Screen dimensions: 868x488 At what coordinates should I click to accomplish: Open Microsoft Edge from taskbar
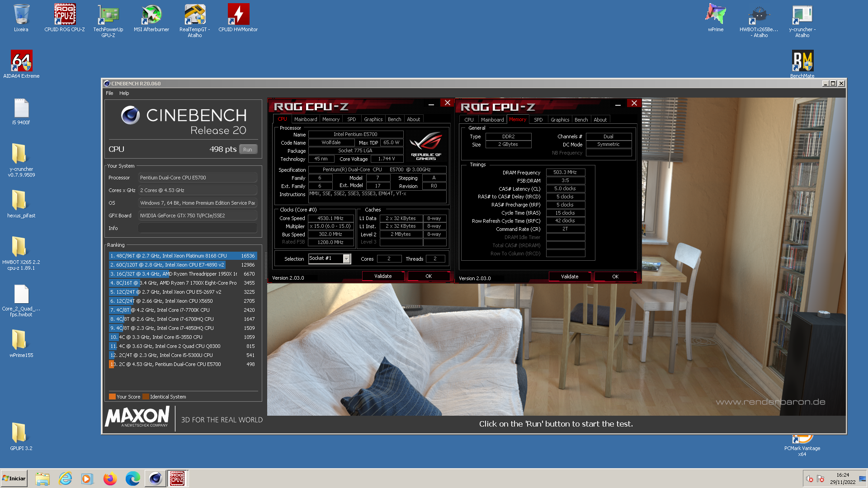(132, 479)
